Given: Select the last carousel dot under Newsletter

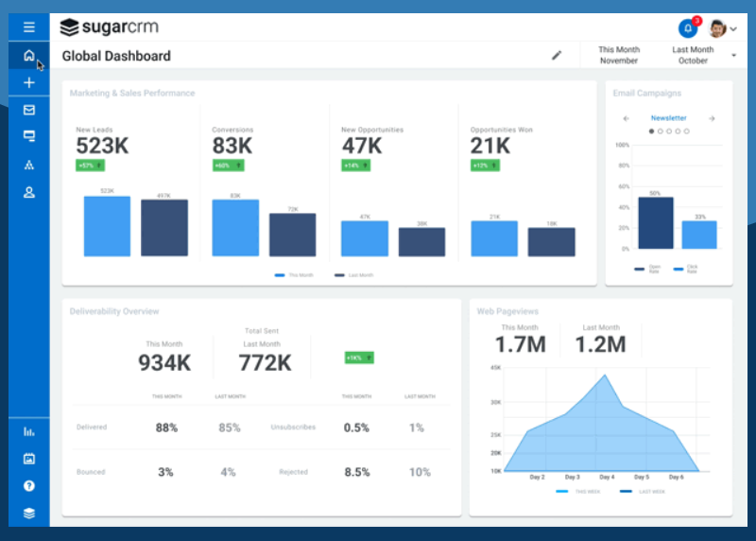Looking at the screenshot, I should click(x=685, y=131).
